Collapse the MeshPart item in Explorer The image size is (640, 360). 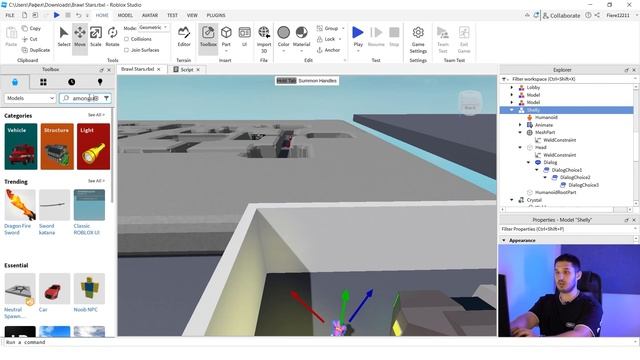click(520, 132)
